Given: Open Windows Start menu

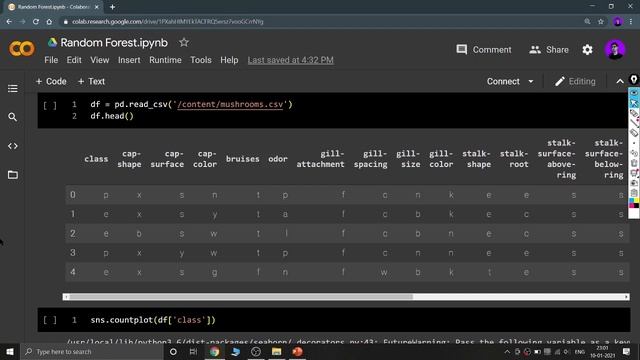Looking at the screenshot, I should [10, 351].
